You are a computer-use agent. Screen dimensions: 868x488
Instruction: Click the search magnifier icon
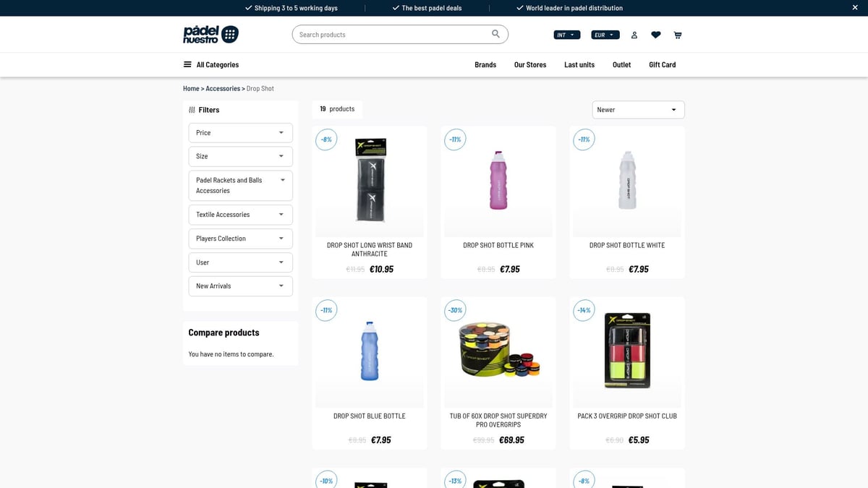[x=495, y=33]
